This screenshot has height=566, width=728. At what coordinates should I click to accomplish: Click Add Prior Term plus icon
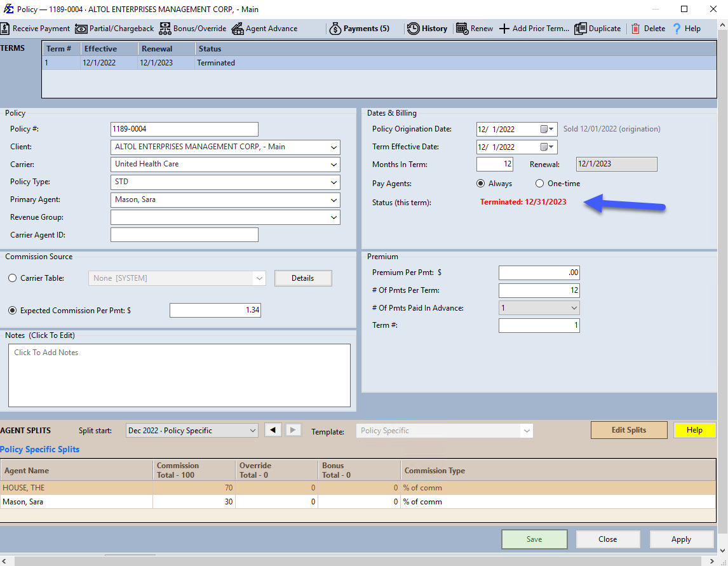pyautogui.click(x=504, y=29)
